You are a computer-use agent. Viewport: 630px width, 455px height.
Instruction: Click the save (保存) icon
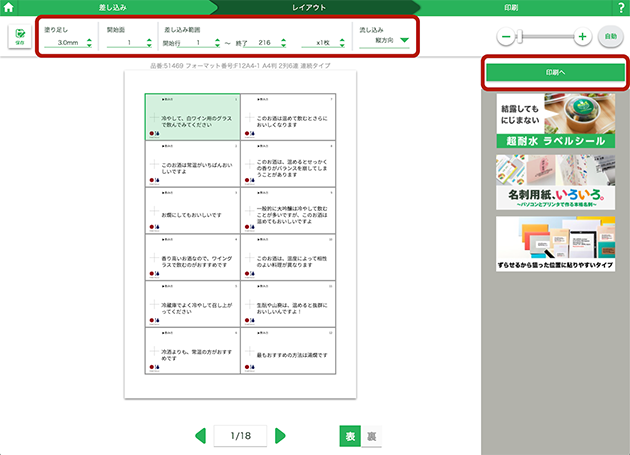[x=19, y=38]
